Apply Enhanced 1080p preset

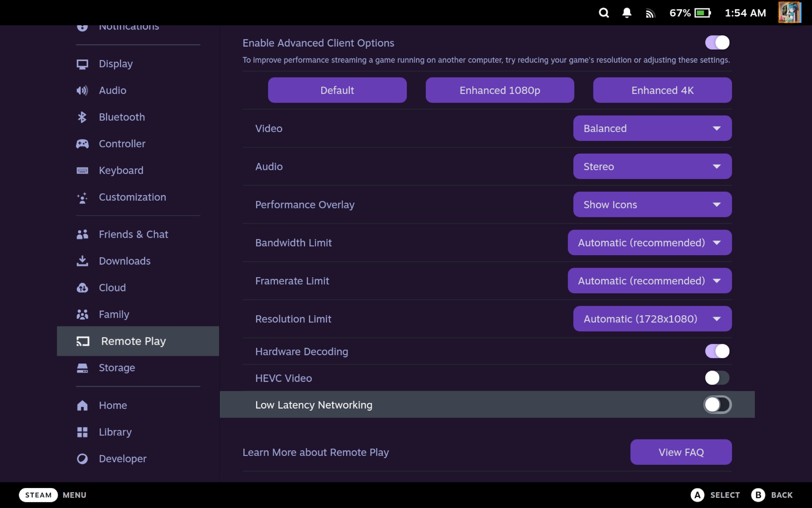pyautogui.click(x=500, y=90)
